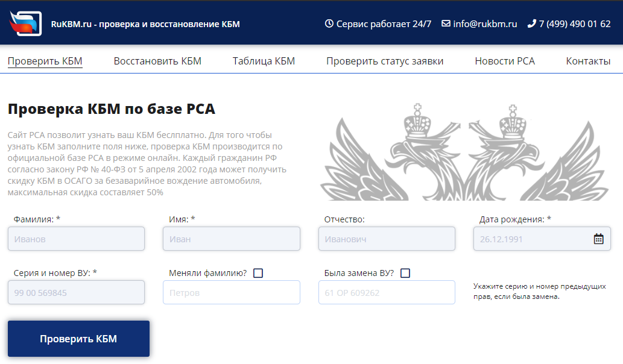Click the "Отчество" input box
Screen dimensions: 623x364
(387, 239)
